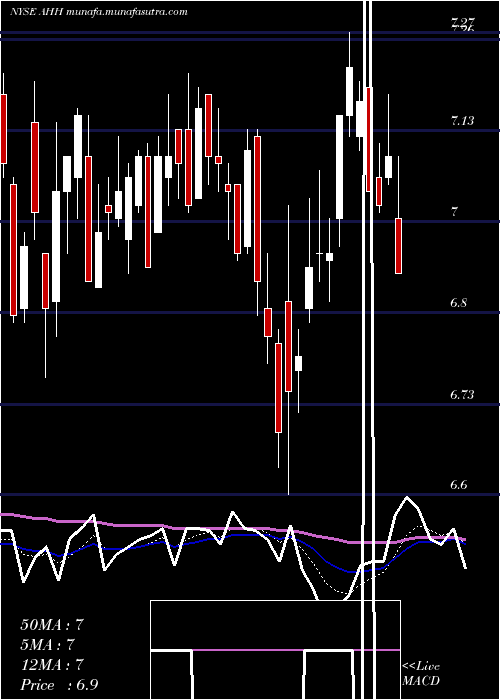The height and width of the screenshot is (700, 500).
Task: Click the lowest red candle body near 6.73
Action: [279, 388]
